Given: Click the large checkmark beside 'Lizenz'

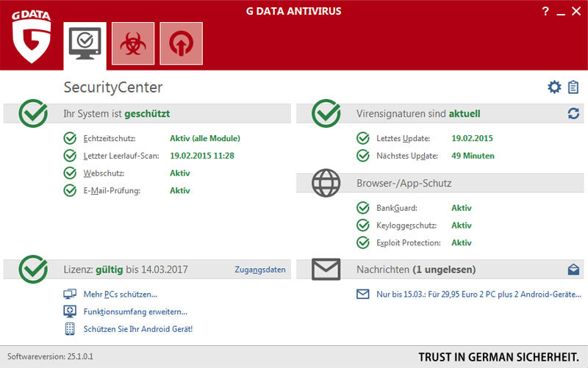Looking at the screenshot, I should pyautogui.click(x=33, y=269).
